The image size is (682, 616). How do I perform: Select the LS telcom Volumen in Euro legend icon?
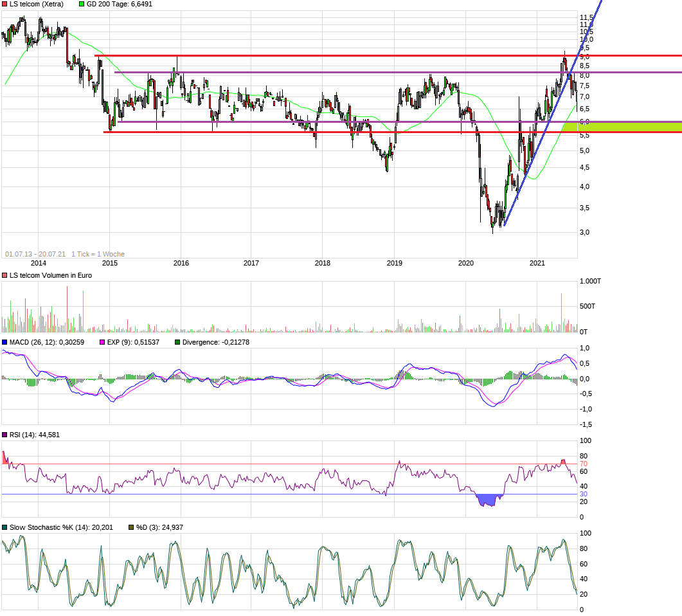point(4,275)
